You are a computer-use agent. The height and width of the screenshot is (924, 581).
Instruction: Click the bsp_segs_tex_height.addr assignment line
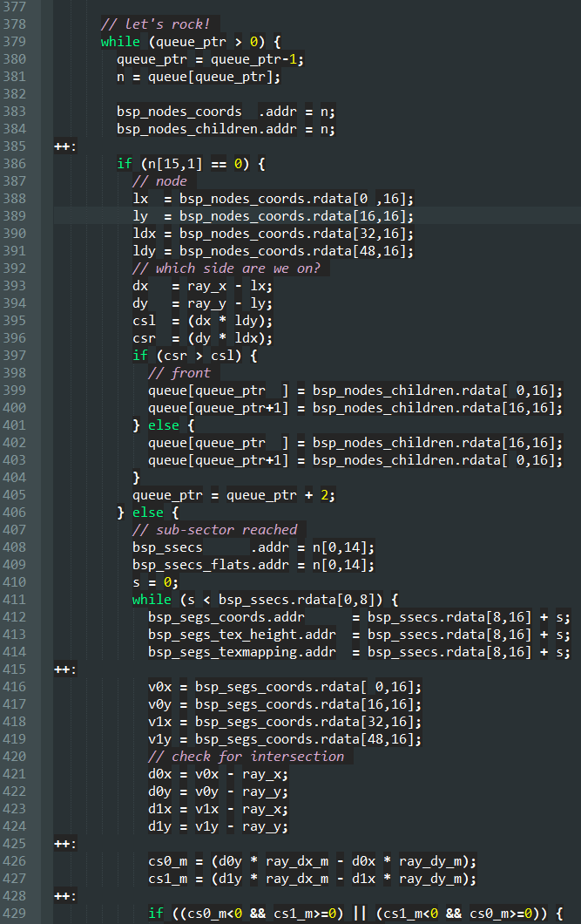(x=359, y=635)
